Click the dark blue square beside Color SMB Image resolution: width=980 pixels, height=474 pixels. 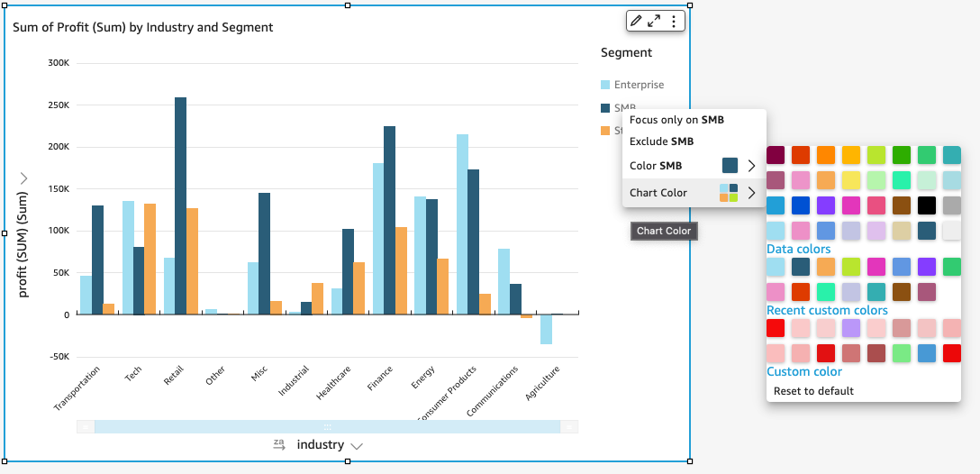pos(730,166)
